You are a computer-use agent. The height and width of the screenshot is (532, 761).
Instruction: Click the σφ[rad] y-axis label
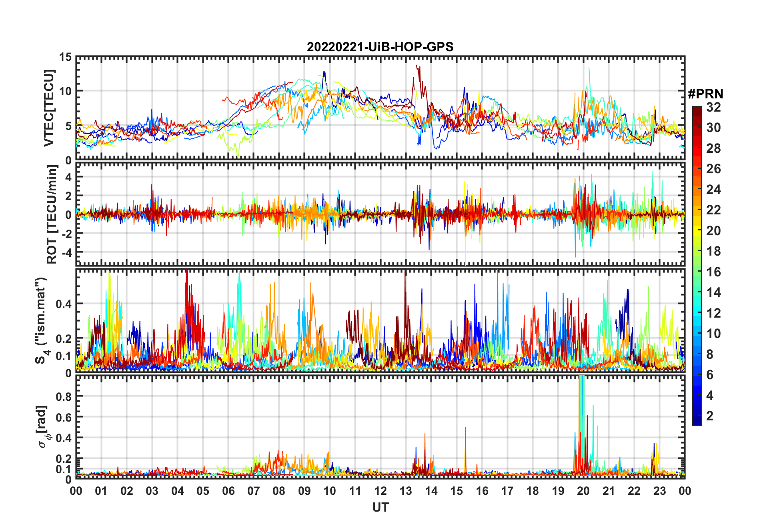42,427
